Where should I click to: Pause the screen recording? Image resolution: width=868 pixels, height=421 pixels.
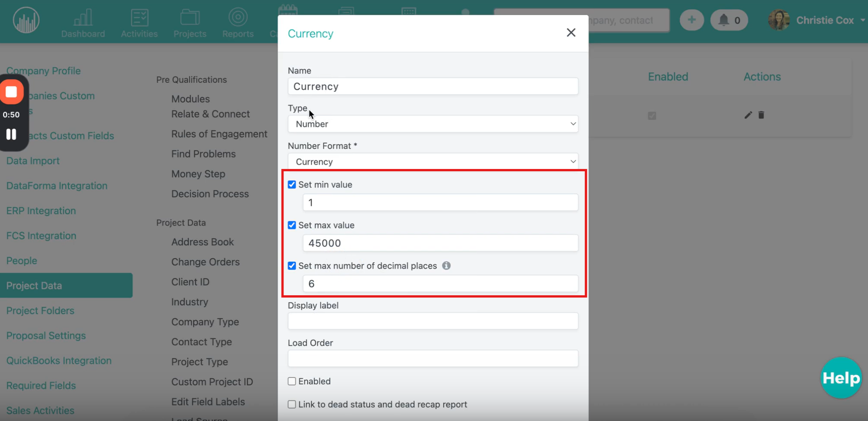pyautogui.click(x=11, y=134)
